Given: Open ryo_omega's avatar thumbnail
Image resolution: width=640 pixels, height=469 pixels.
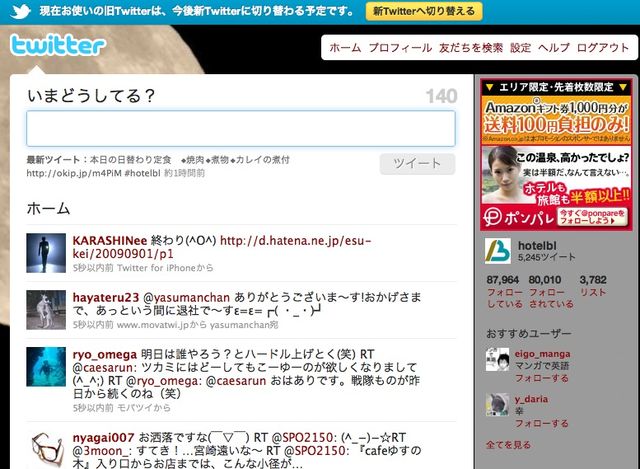Looking at the screenshot, I should pyautogui.click(x=46, y=367).
